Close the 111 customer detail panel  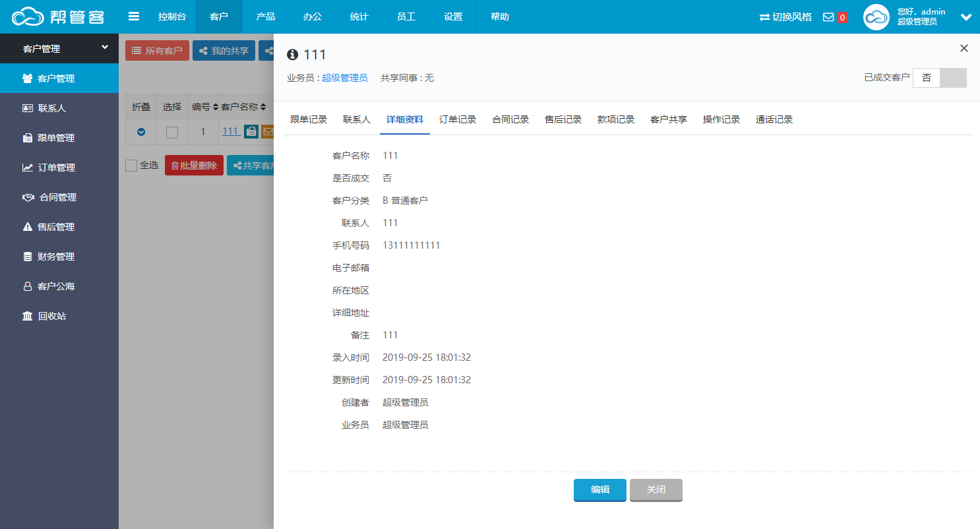pyautogui.click(x=964, y=48)
